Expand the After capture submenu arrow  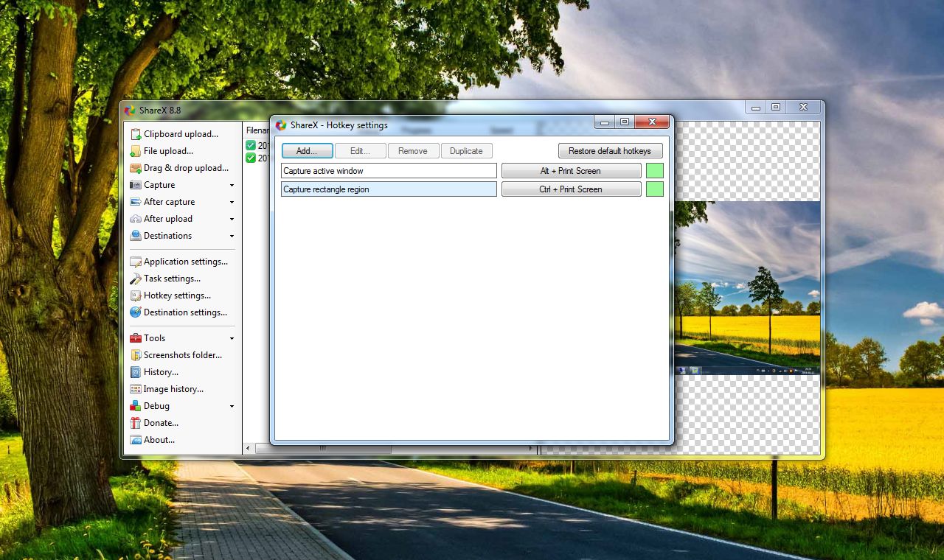[x=232, y=203]
